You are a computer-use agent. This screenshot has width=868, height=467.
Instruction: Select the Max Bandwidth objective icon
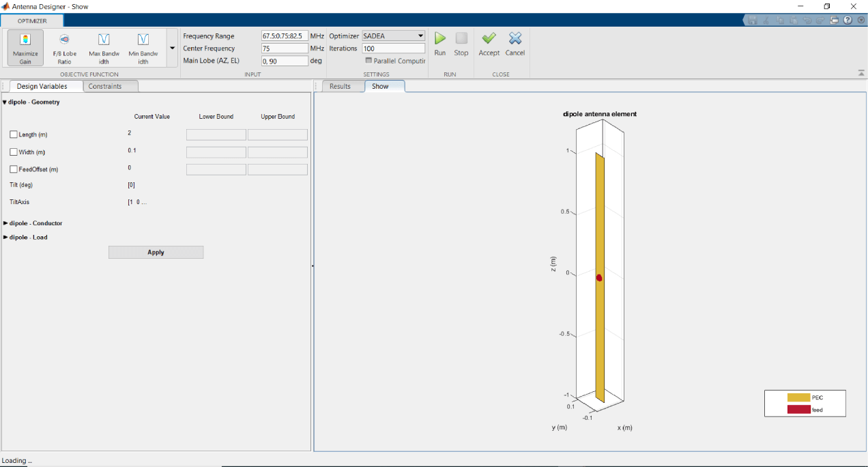104,47
